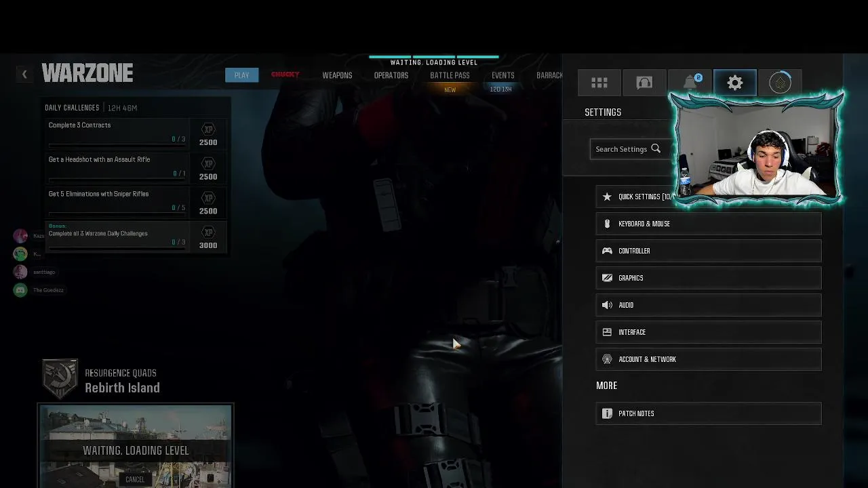
Task: Click the Rebirth Island title text
Action: (x=122, y=388)
